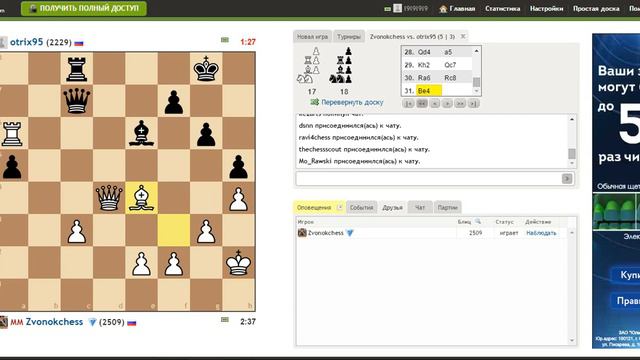
Task: Close the Zvonokchess vs. otrix95 game tab
Action: (x=463, y=36)
